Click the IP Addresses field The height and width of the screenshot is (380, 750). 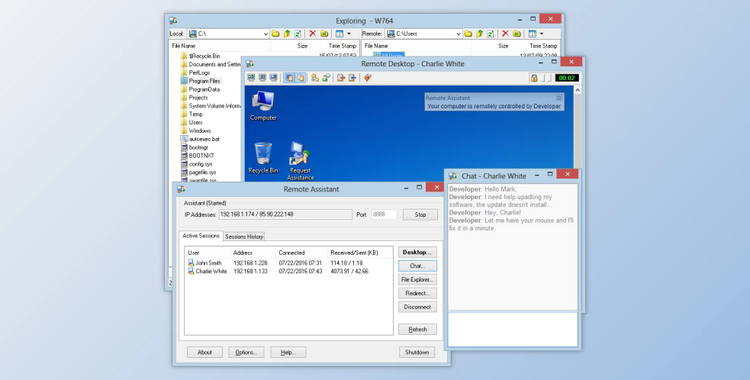tap(285, 214)
